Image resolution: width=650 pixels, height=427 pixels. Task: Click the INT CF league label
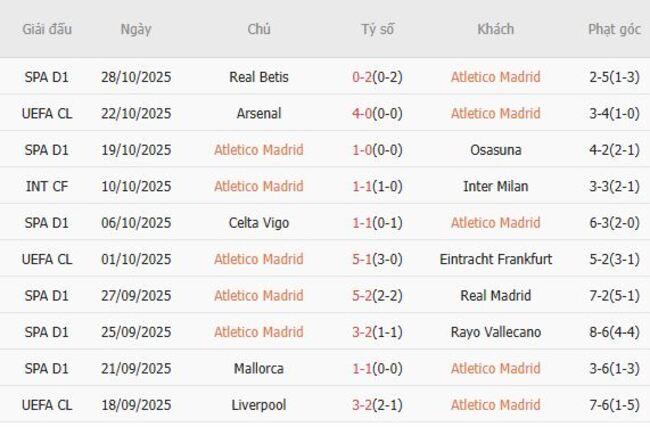(47, 186)
